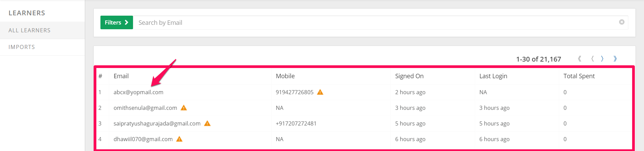Open the All Learners section
Screen dimensions: 644x151
[42, 30]
